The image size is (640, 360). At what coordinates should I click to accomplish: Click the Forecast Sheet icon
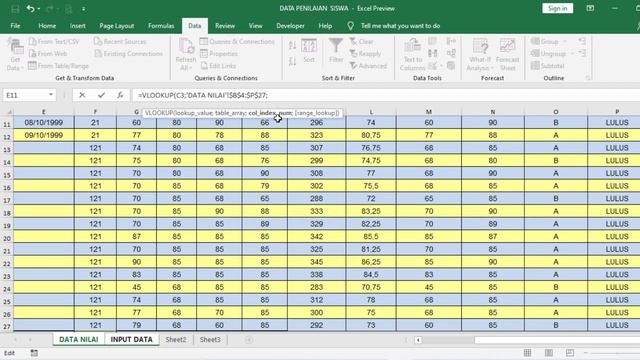(x=507, y=54)
